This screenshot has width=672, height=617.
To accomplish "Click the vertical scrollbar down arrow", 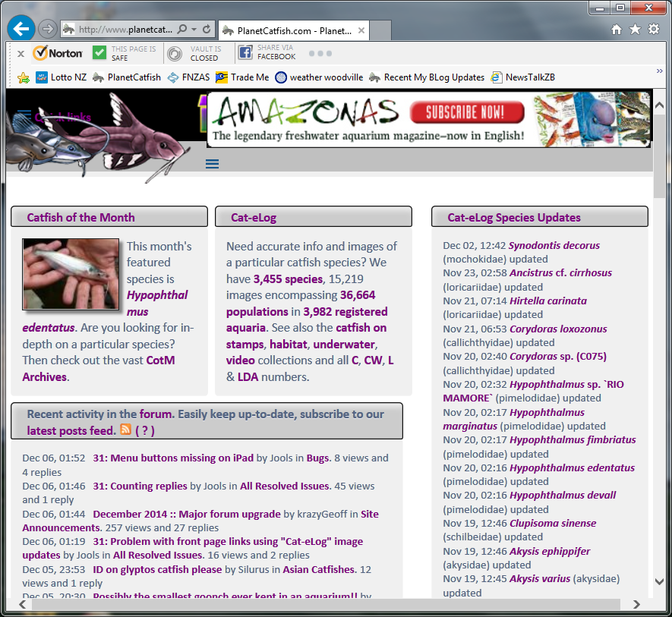I will coord(659,581).
